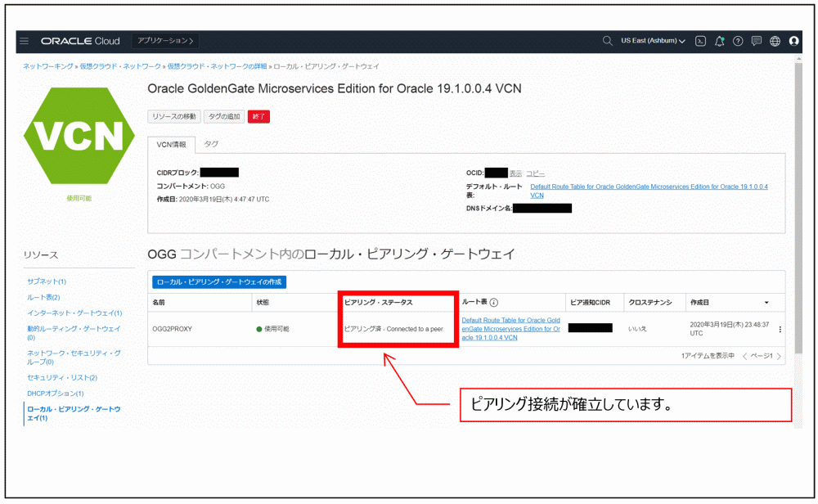Select ローカル・ピアリング・ゲートウェイ(1) resource
The width and height of the screenshot is (818, 504).
[74, 413]
